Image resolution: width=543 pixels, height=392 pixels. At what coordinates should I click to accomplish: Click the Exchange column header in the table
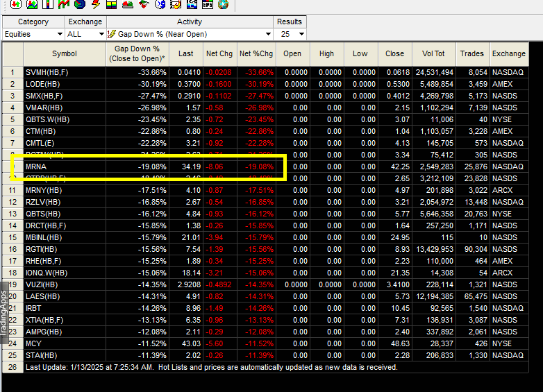[x=509, y=53]
